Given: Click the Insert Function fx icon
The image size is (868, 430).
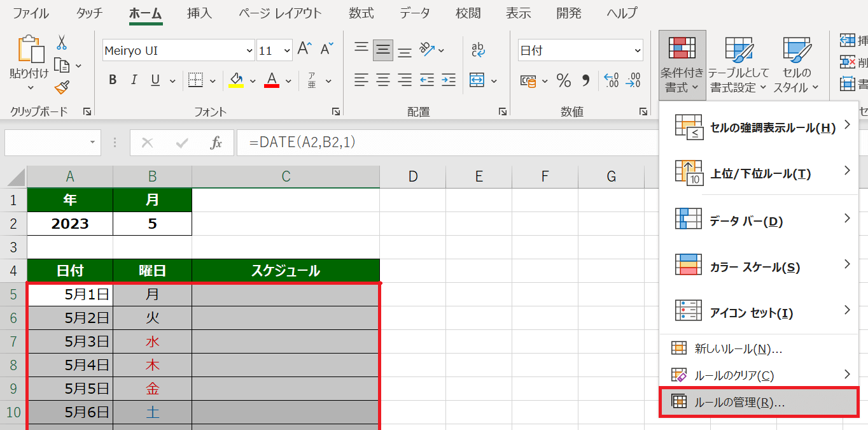Looking at the screenshot, I should (216, 143).
